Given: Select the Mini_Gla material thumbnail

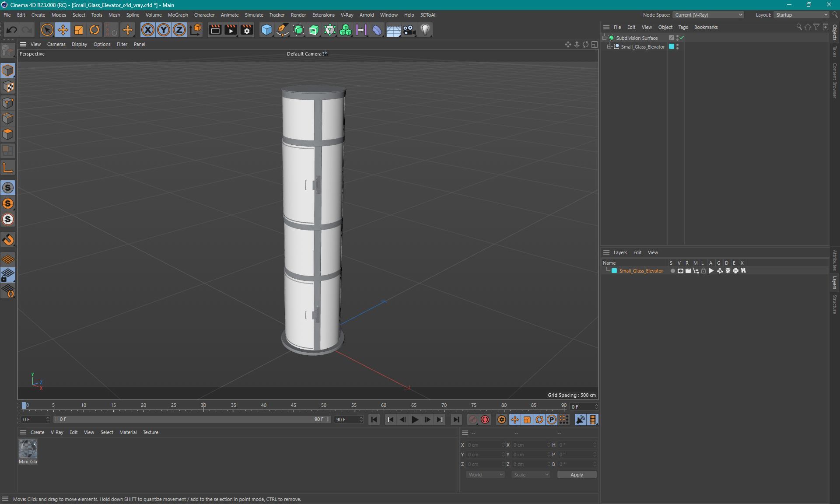Looking at the screenshot, I should (x=28, y=448).
